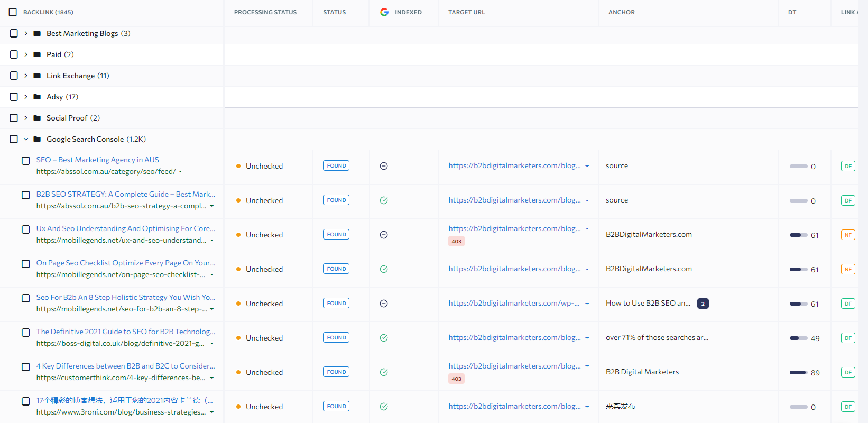Open SEO – Best Marketing Agency in AUS link
This screenshot has width=868, height=423.
(x=98, y=160)
